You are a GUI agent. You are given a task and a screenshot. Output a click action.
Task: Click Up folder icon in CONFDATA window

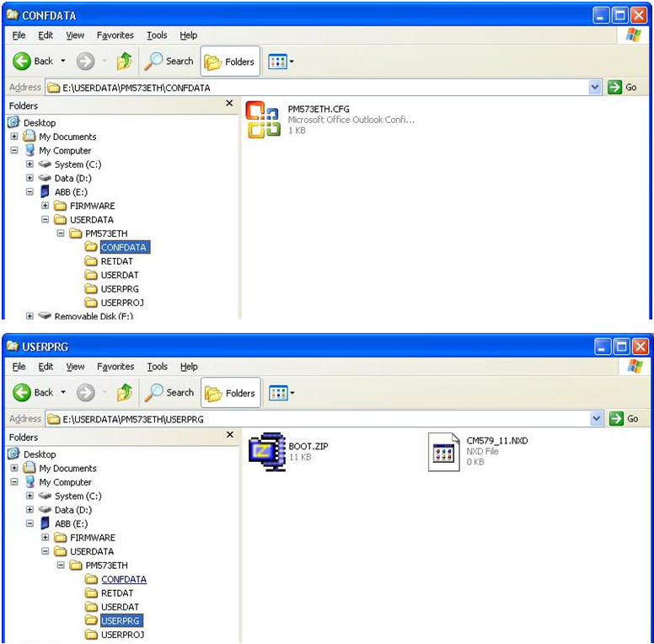point(124,61)
